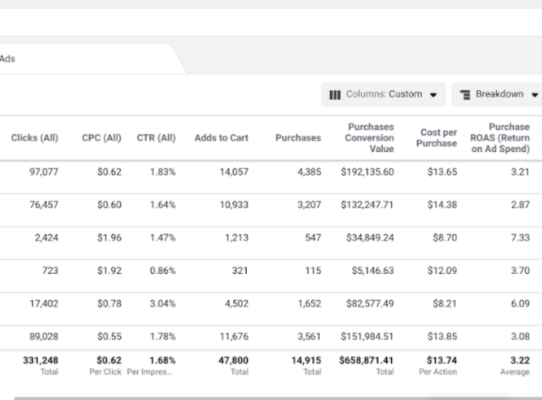Select cost per purchase $14.38
The width and height of the screenshot is (542, 400).
coord(442,205)
